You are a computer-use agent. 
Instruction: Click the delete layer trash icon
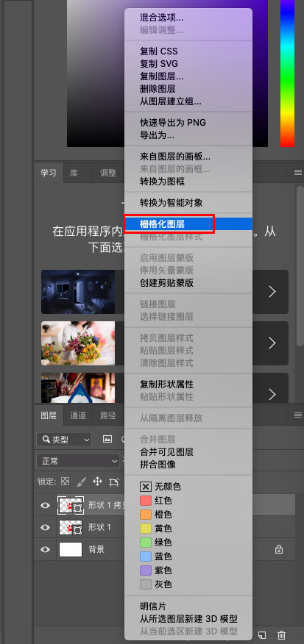point(281,635)
